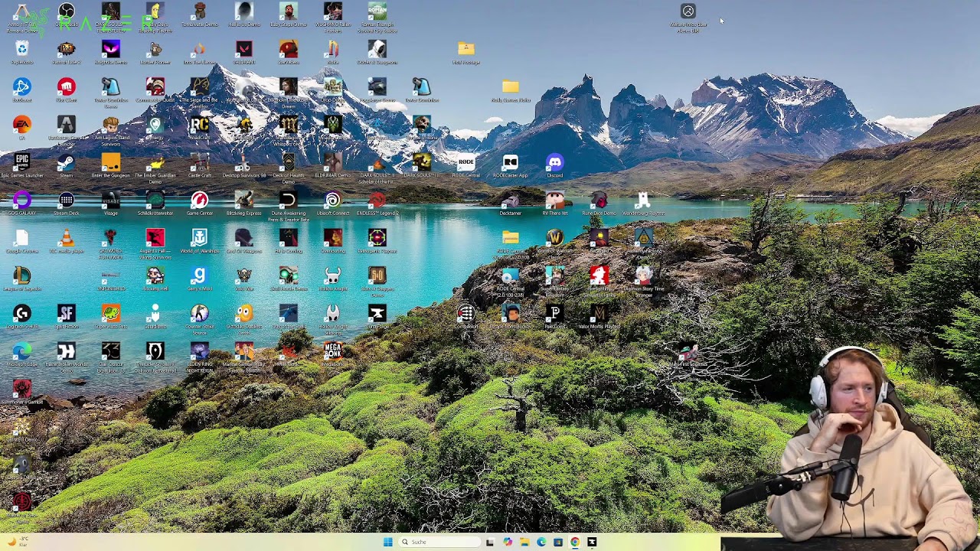Select the Riot Client desktop icon
Image resolution: width=980 pixels, height=551 pixels.
point(67,86)
